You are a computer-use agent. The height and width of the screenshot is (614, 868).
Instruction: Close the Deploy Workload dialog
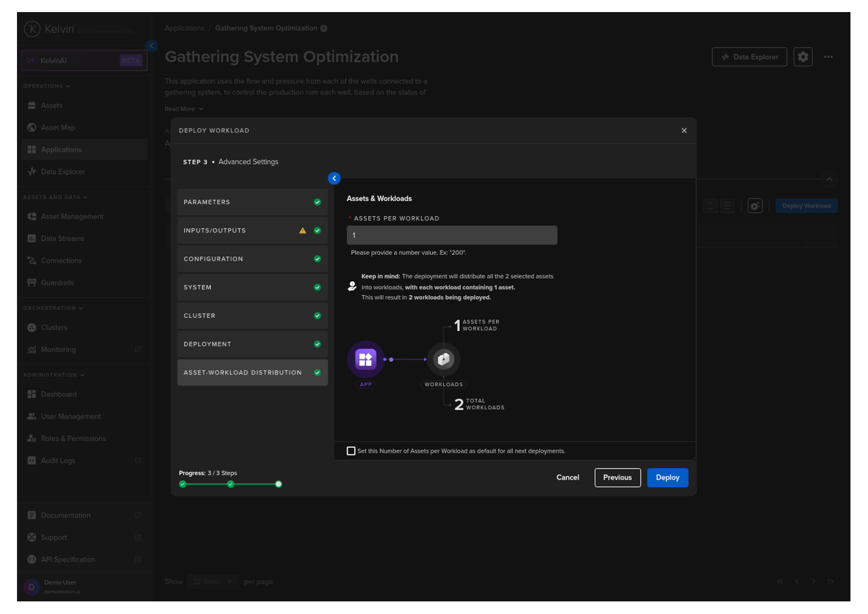pyautogui.click(x=683, y=130)
